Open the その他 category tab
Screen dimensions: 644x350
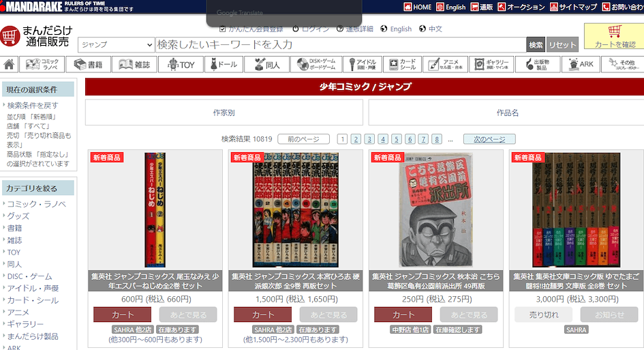click(623, 64)
